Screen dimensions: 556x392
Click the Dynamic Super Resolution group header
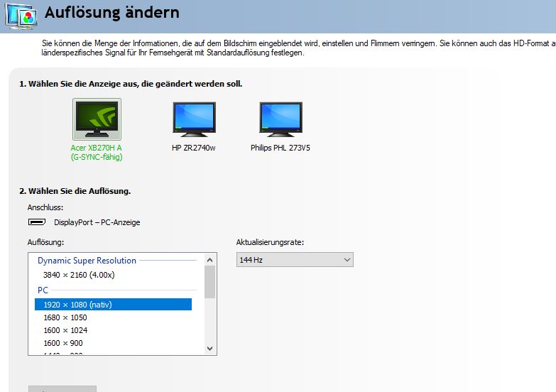(87, 261)
